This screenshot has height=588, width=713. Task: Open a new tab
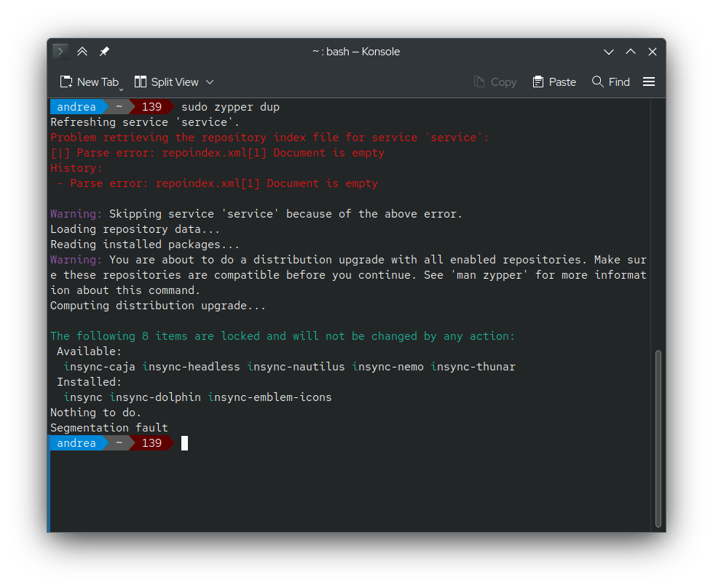click(88, 82)
